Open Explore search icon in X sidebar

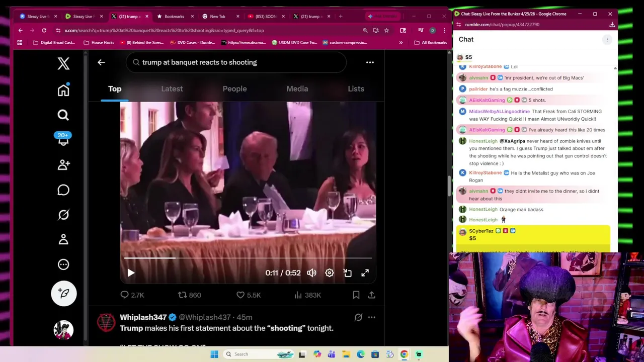(x=63, y=115)
